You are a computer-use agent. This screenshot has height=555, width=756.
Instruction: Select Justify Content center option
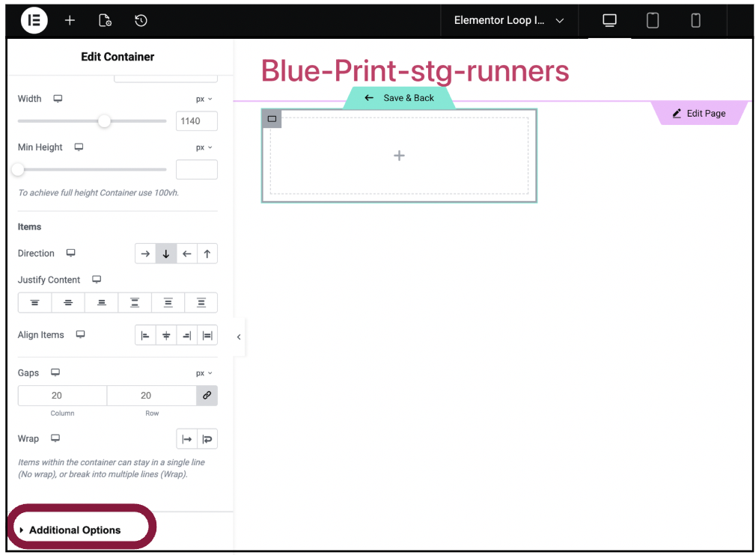coord(68,302)
